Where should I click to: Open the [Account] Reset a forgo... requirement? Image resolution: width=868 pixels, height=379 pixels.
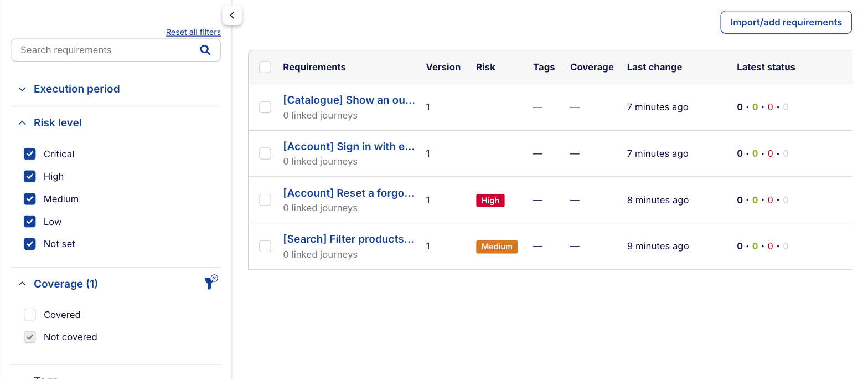click(349, 193)
